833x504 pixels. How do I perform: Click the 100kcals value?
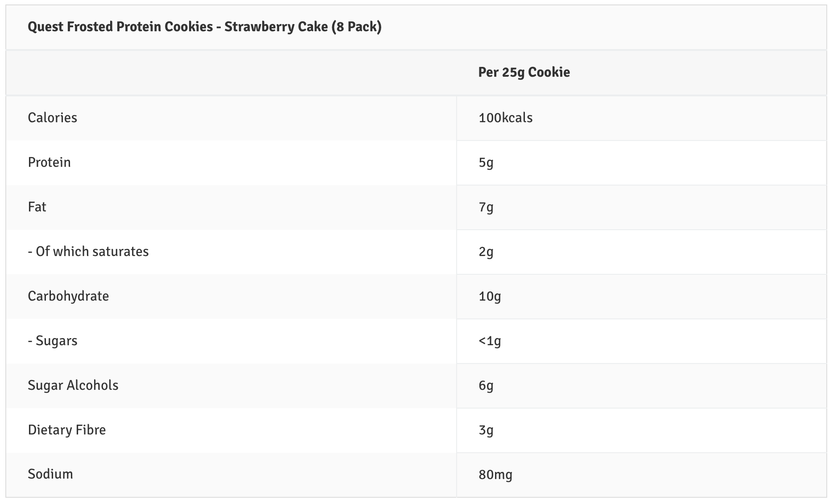tap(506, 118)
